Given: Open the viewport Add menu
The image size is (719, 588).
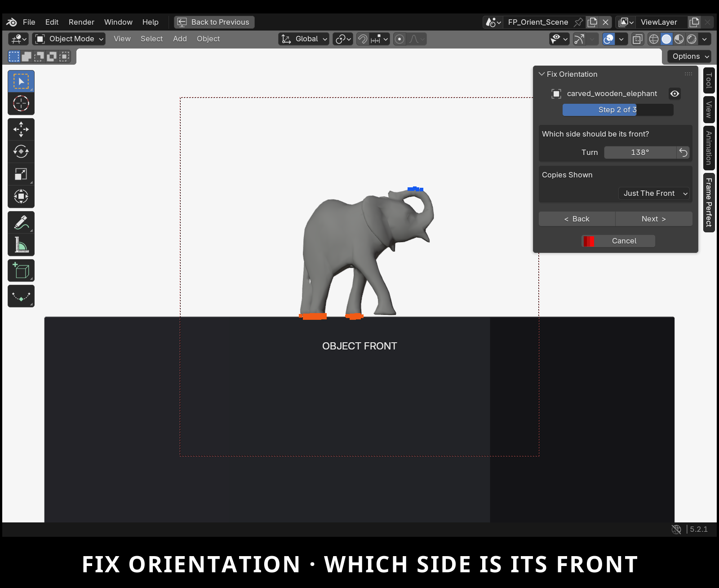Looking at the screenshot, I should coord(180,39).
